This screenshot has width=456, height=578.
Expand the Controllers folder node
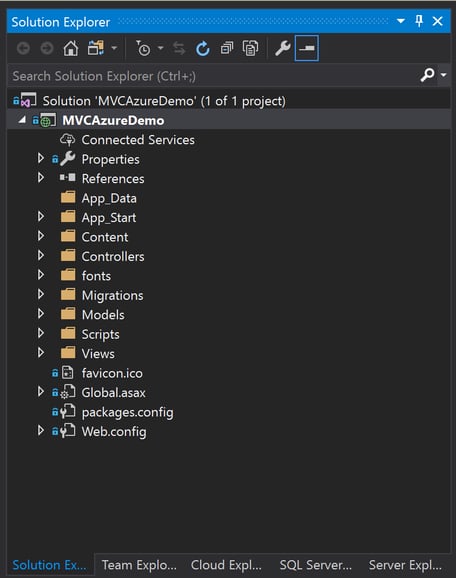coord(41,255)
